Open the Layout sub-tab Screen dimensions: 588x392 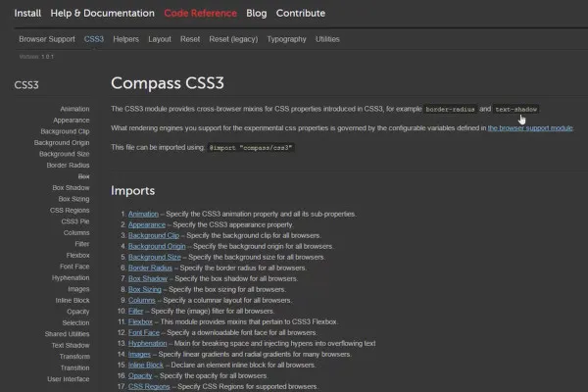tap(160, 39)
